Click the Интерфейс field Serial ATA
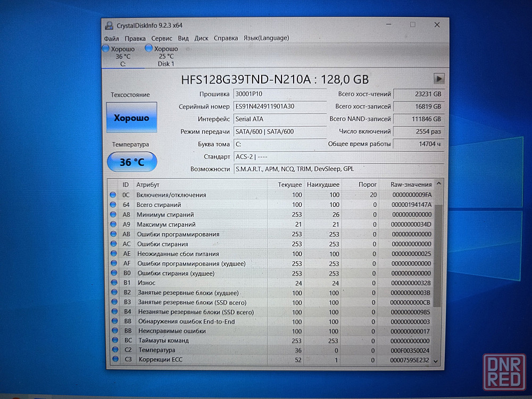532x399 pixels. (x=280, y=119)
